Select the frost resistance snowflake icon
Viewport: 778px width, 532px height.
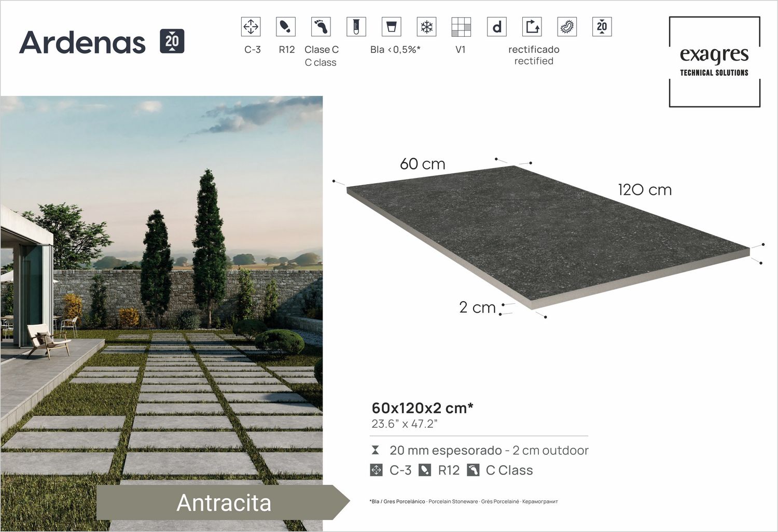427,26
